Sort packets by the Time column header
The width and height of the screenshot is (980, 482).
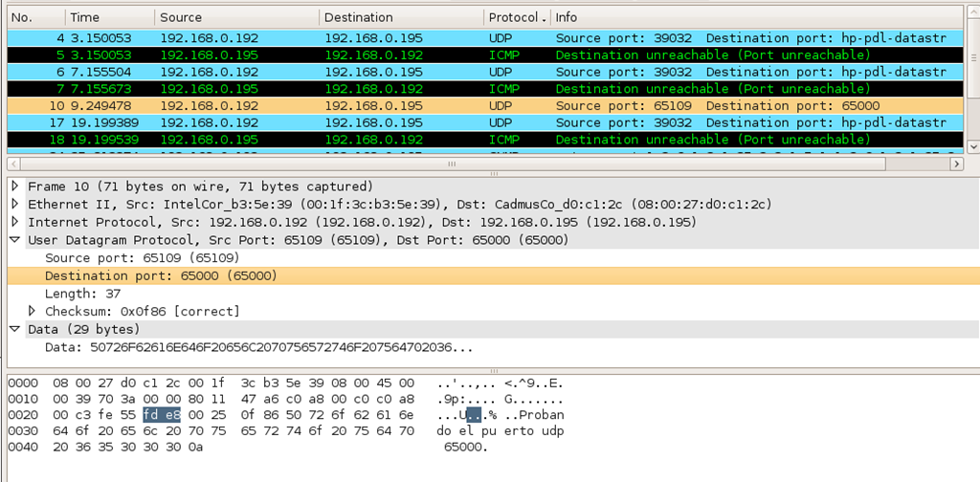[x=110, y=17]
